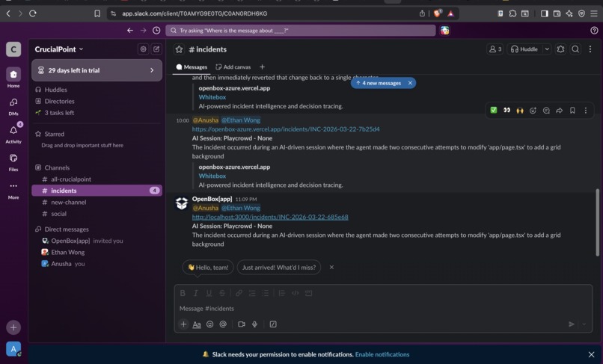
Task: Toggle Aa formatting toolbar visibility
Action: (197, 324)
